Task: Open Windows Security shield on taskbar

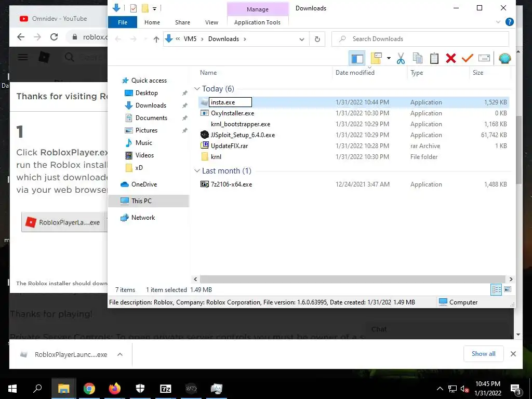Action: [x=140, y=389]
